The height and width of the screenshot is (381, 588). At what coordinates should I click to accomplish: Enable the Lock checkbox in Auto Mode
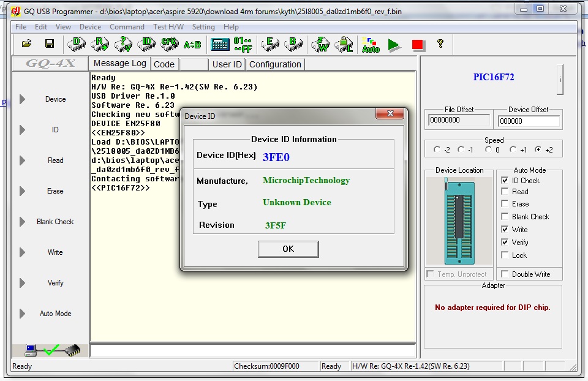(505, 255)
